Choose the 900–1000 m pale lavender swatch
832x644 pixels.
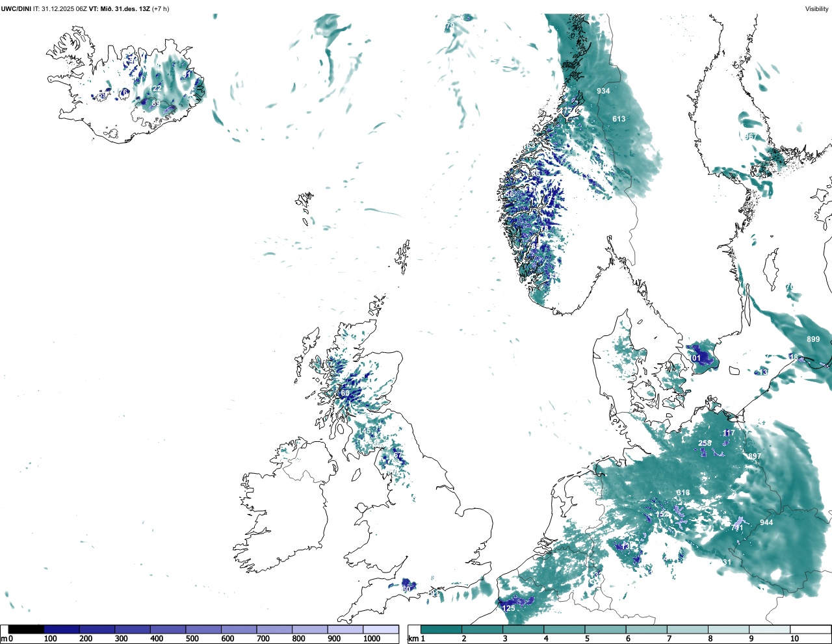click(x=345, y=629)
